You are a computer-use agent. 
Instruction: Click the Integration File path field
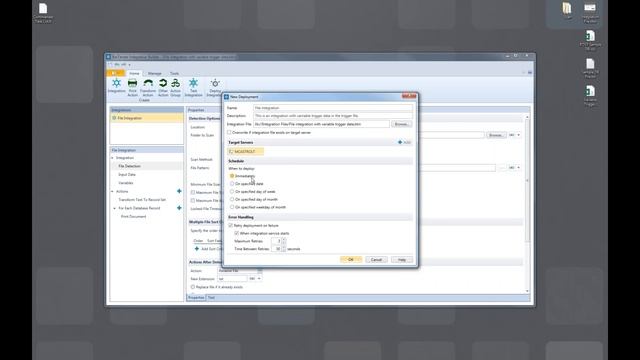pos(321,124)
